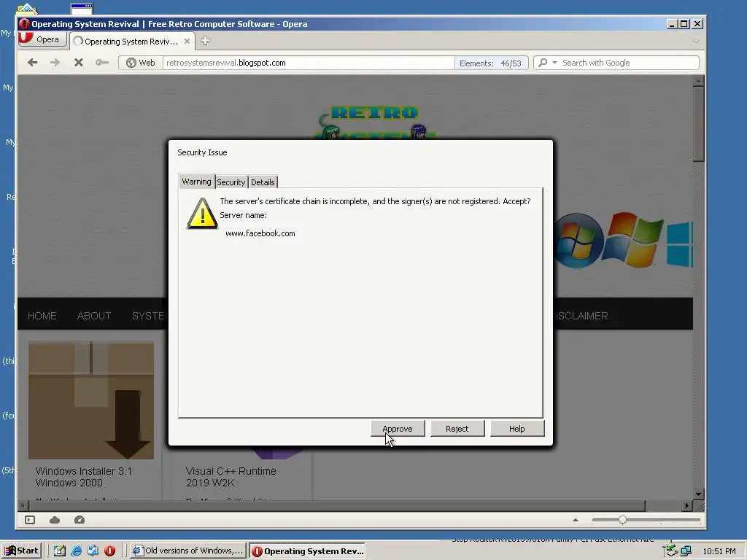Image resolution: width=747 pixels, height=560 pixels.
Task: Click the horizontal scrollbar right arrow
Action: pos(686,506)
